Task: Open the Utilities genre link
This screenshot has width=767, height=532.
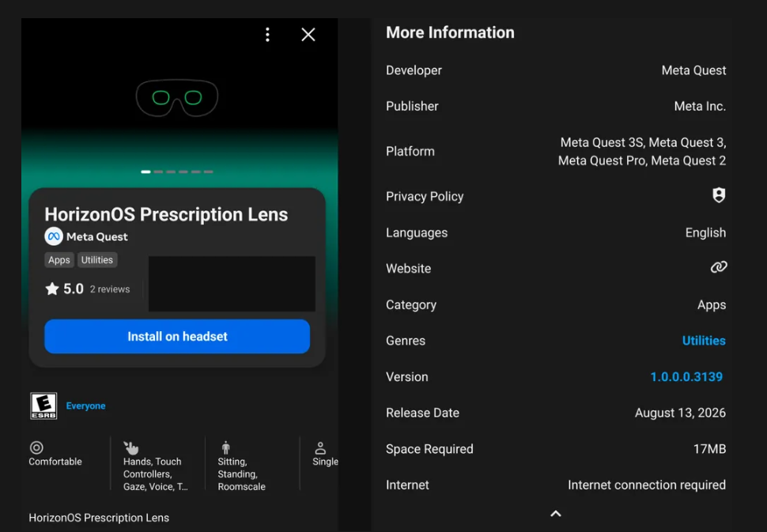Action: (704, 341)
